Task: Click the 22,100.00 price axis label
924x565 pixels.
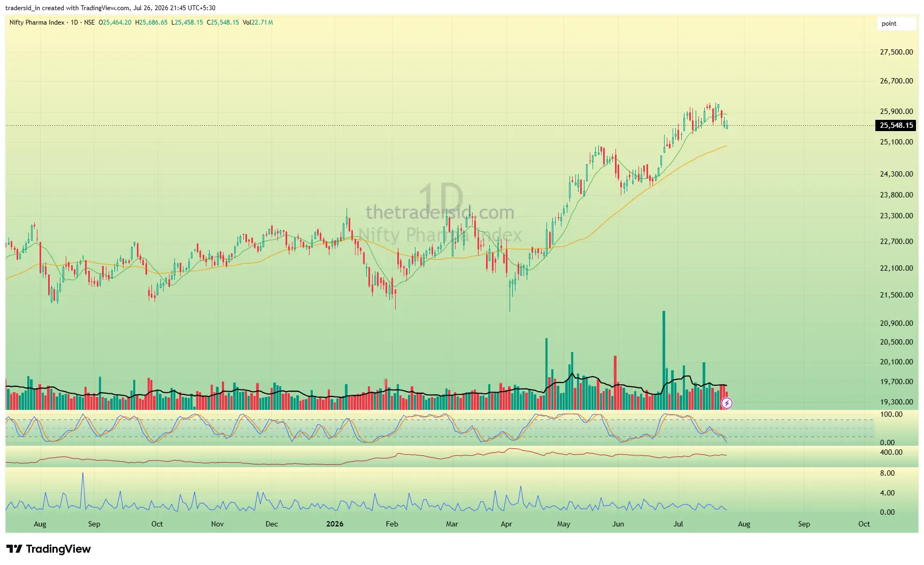Action: pos(897,268)
